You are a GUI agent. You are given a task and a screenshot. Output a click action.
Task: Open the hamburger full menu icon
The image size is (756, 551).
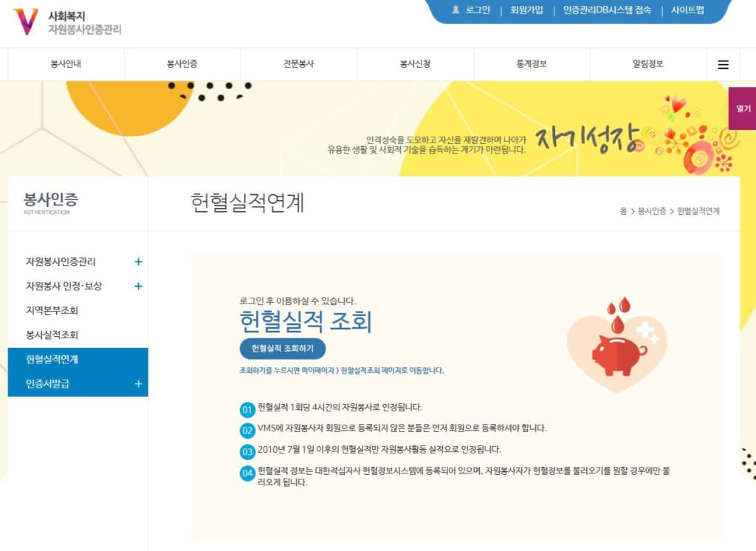click(723, 64)
